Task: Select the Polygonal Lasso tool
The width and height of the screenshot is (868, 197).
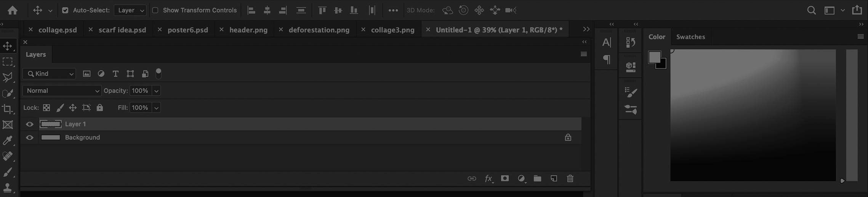Action: click(7, 78)
